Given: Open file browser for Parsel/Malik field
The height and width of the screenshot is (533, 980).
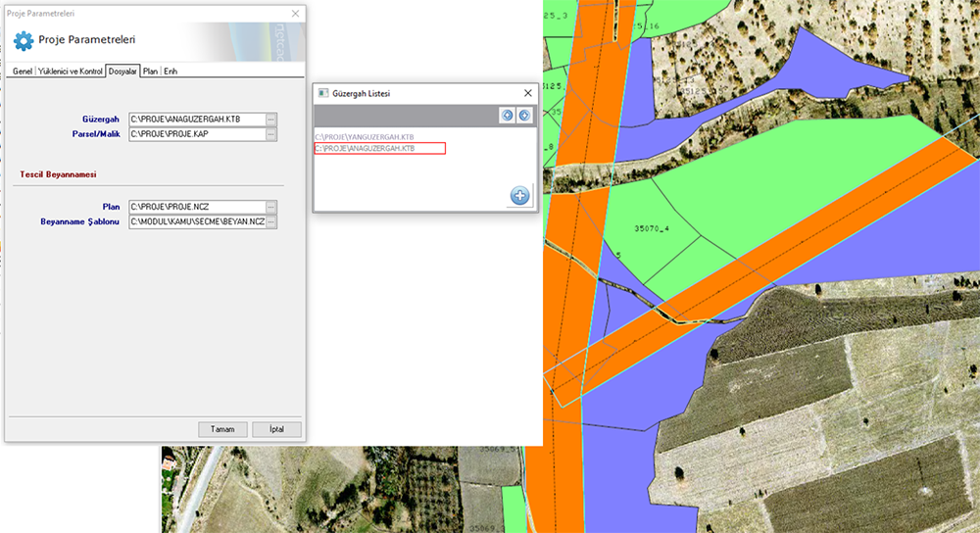Looking at the screenshot, I should coord(271,134).
